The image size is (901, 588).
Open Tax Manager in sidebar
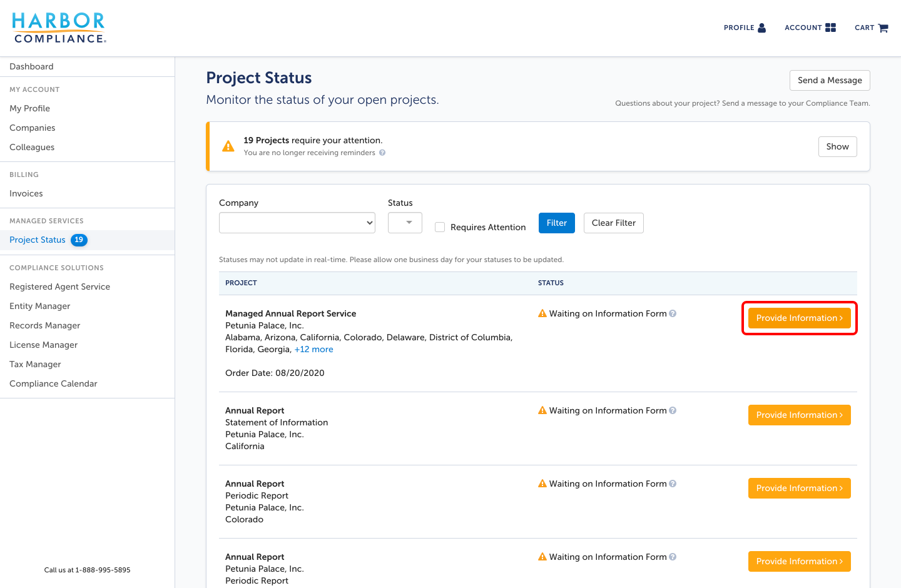pos(35,364)
